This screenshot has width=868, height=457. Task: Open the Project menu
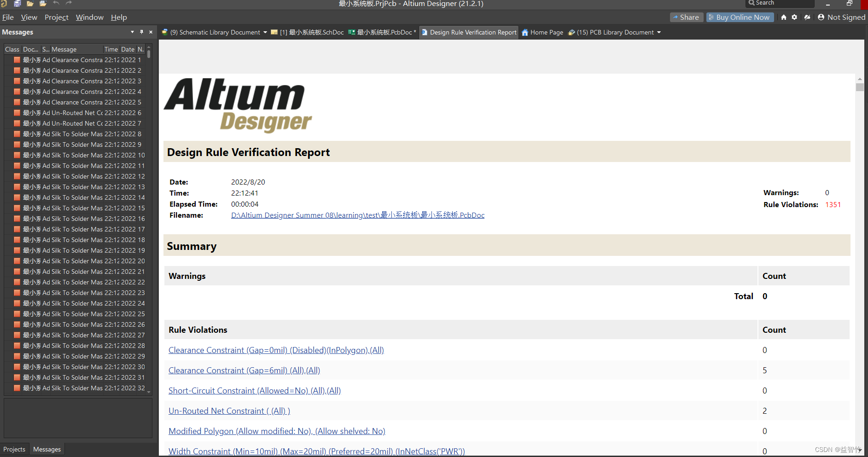[57, 17]
